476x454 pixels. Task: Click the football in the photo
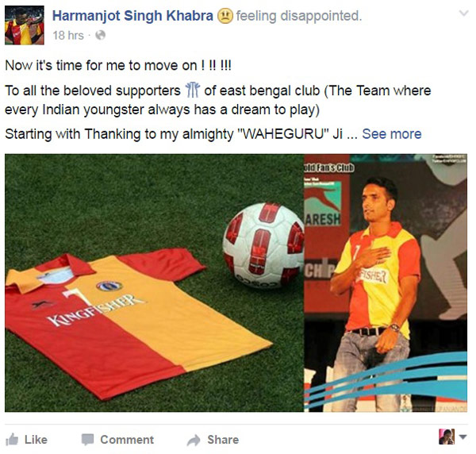click(263, 245)
